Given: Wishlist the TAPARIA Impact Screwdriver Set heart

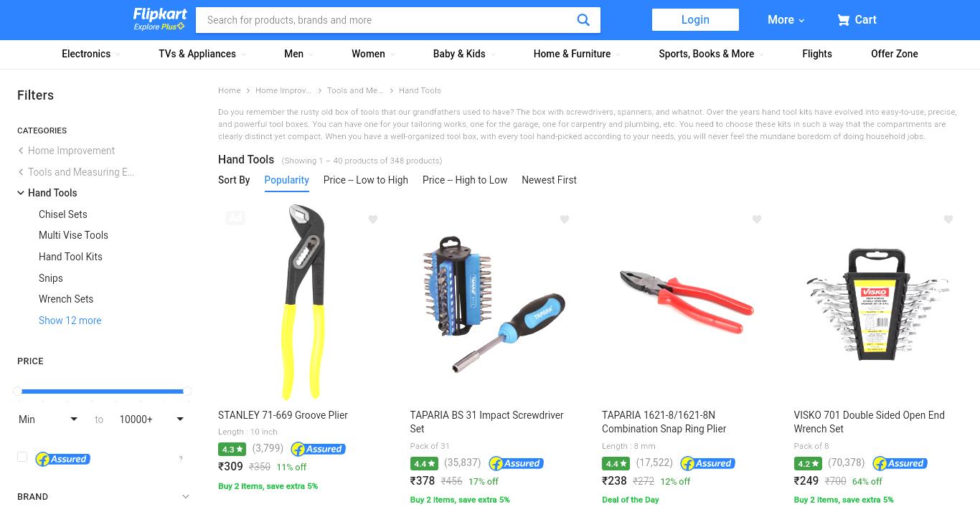Looking at the screenshot, I should (565, 219).
